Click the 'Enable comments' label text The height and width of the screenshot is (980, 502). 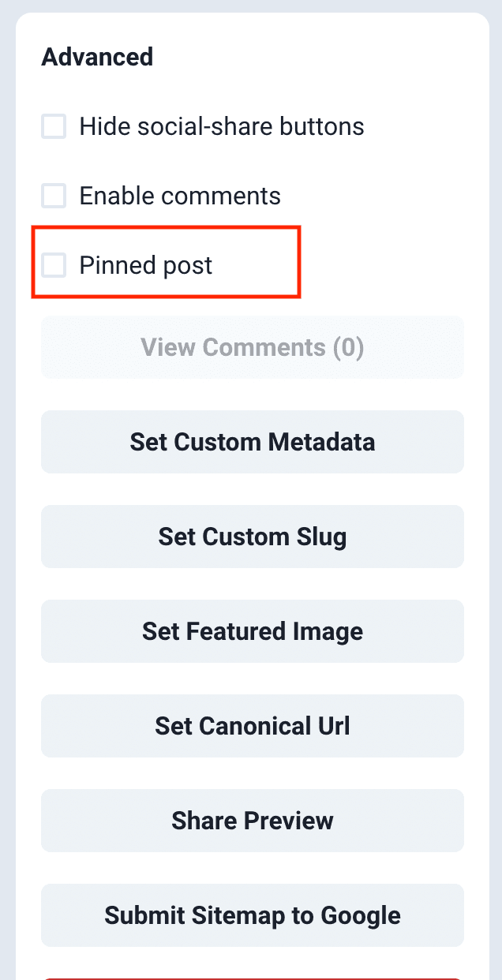click(180, 196)
